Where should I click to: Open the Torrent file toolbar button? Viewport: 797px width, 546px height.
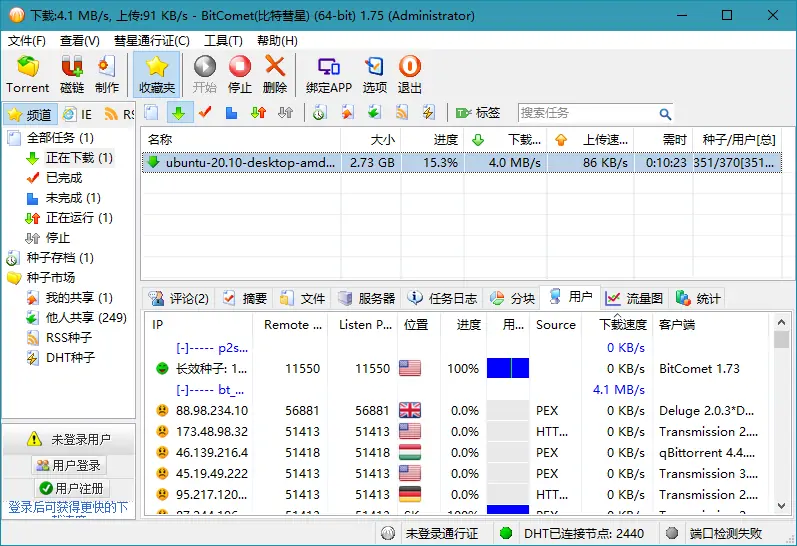point(27,74)
